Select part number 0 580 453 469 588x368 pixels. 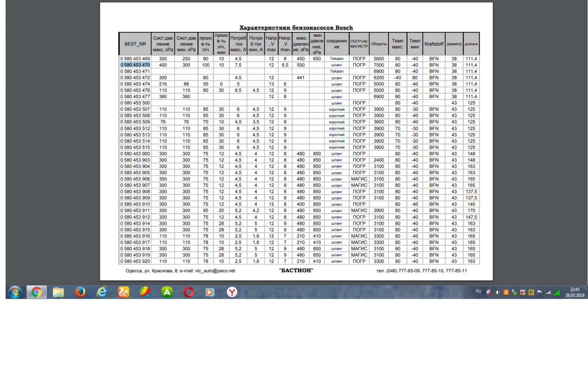click(x=135, y=58)
